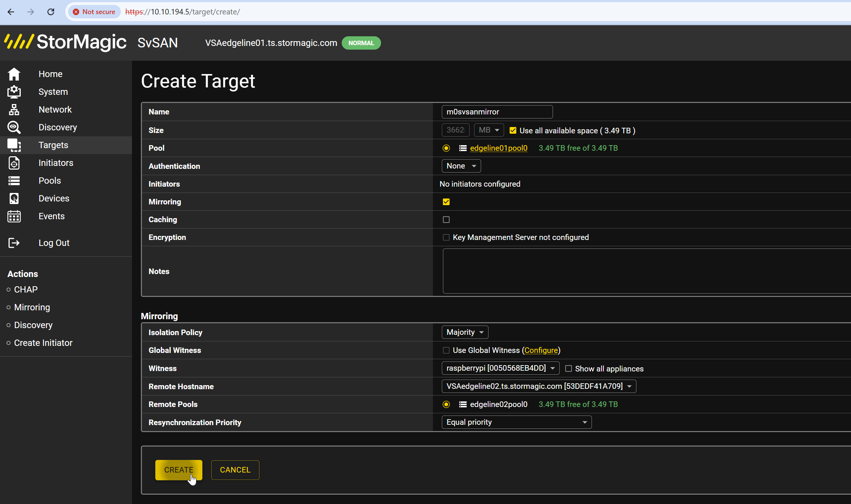
Task: Click the Initiators icon in sidebar
Action: (14, 163)
